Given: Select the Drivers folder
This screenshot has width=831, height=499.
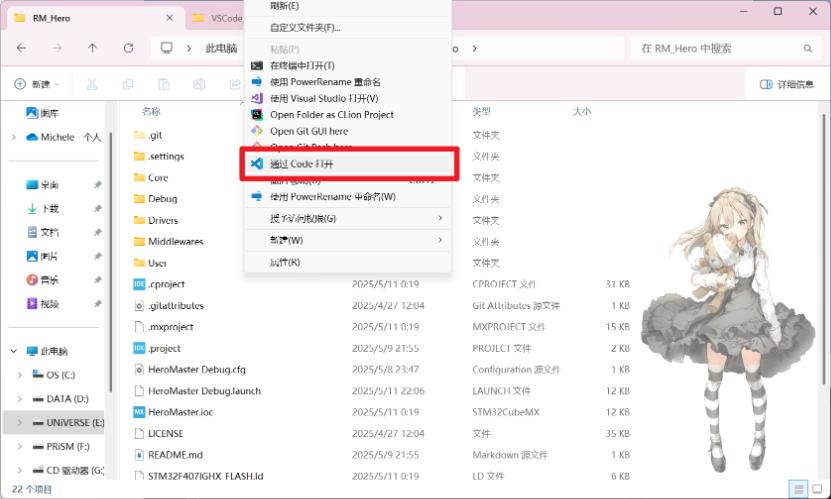Looking at the screenshot, I should (x=156, y=220).
